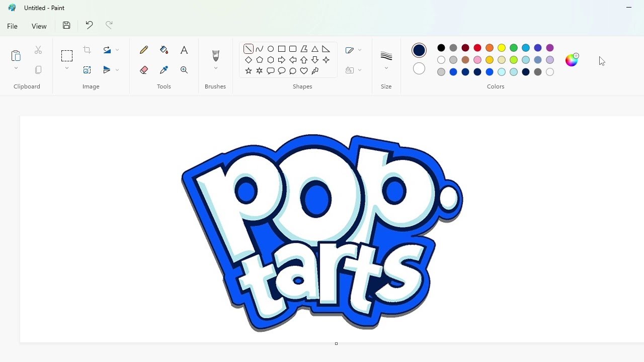Viewport: 644px width, 362px height.
Task: Select the Oval shape
Action: tap(271, 49)
